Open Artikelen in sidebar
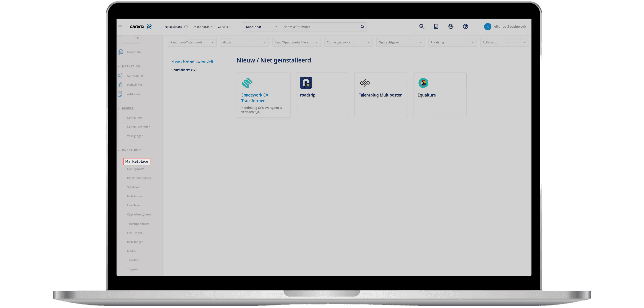 coord(133,94)
